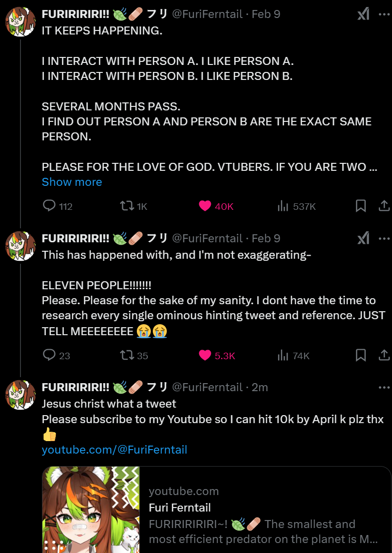This screenshot has width=392, height=553.
Task: Retweet the first tweet with 1K reposts
Action: coord(127,206)
